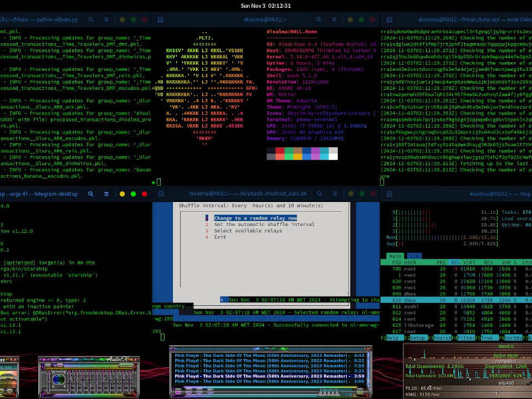Open search in the mullvad_auto.sh terminal
The height and width of the screenshot is (399, 532).
[x=319, y=194]
